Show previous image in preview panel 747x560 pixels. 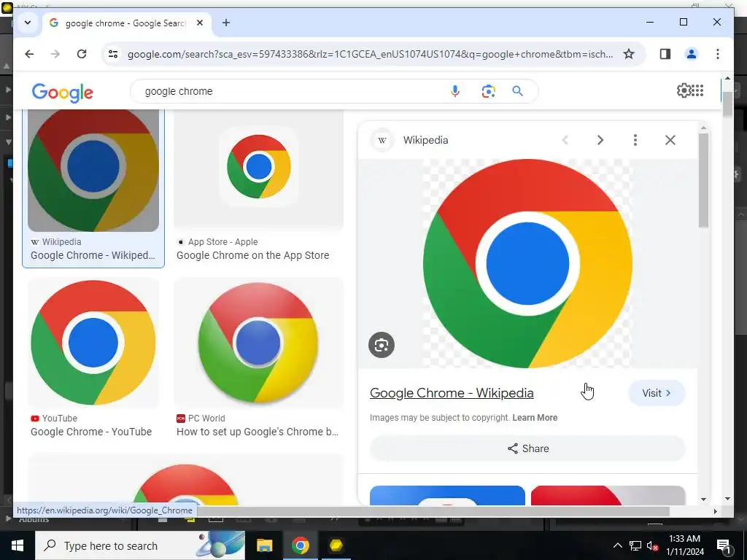coord(565,140)
